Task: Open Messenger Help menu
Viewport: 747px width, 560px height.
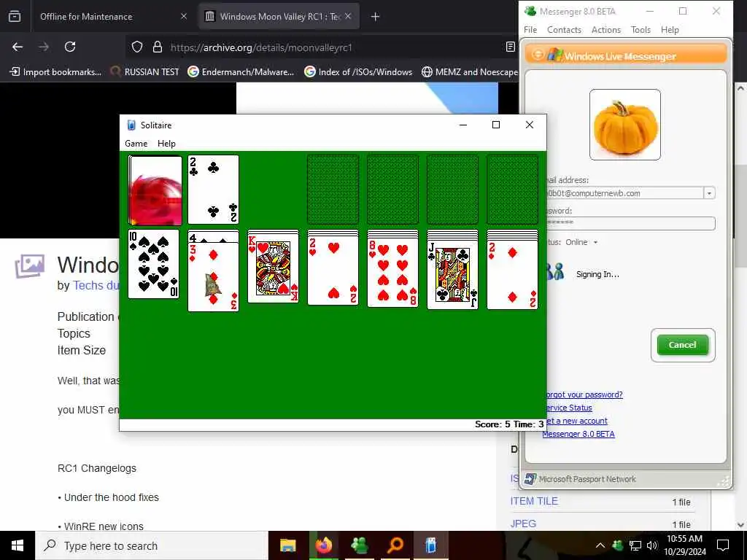Action: coord(670,29)
